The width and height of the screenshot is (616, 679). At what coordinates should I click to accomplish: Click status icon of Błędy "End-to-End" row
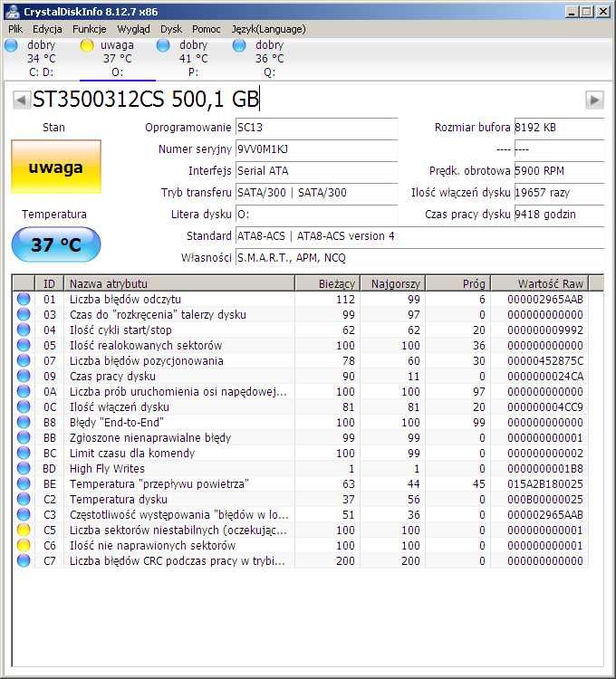pyautogui.click(x=24, y=422)
